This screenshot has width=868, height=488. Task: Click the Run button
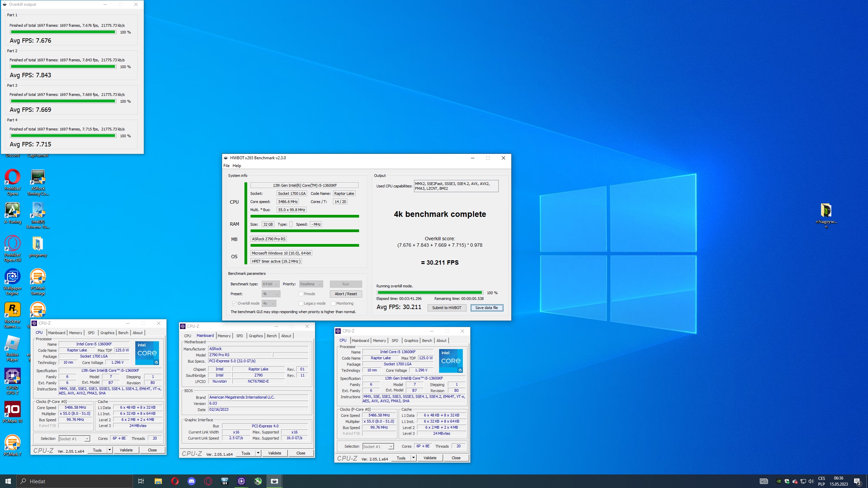[346, 284]
